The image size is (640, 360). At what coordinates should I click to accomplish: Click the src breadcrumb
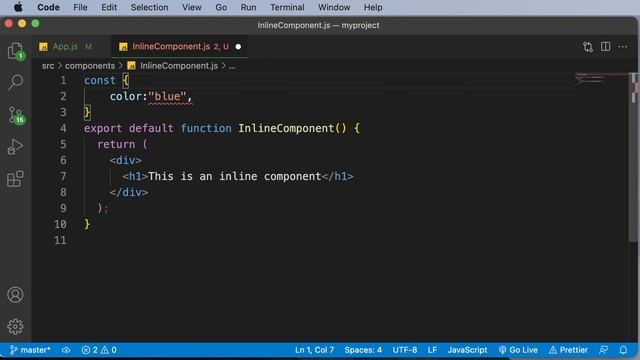point(48,66)
